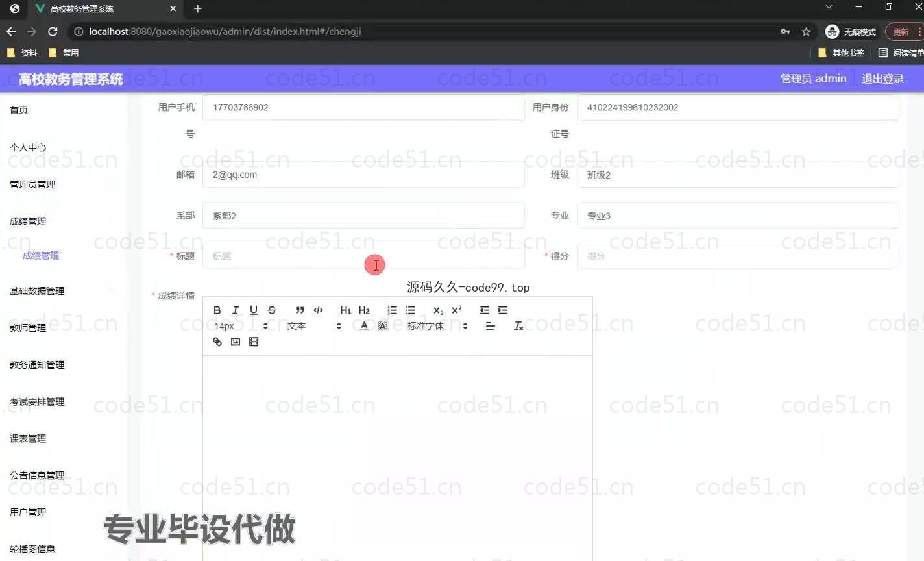Focus the 标题 input field
924x561 pixels.
[x=363, y=256]
